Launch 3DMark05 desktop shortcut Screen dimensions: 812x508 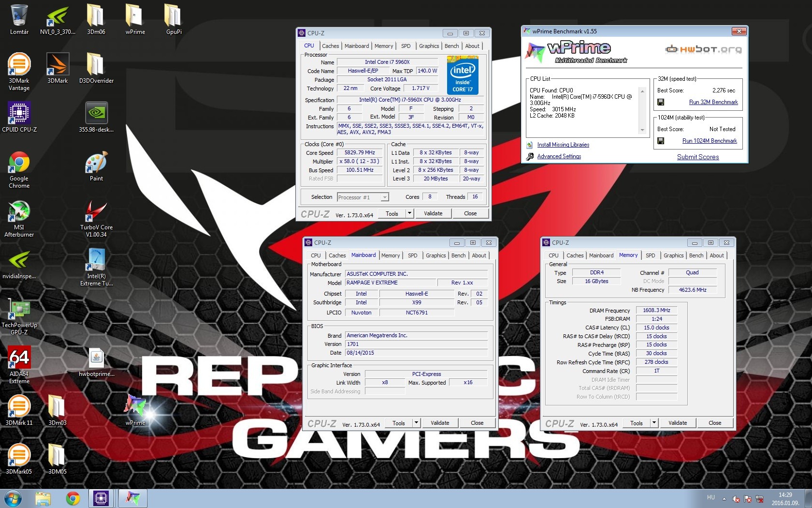tap(19, 460)
